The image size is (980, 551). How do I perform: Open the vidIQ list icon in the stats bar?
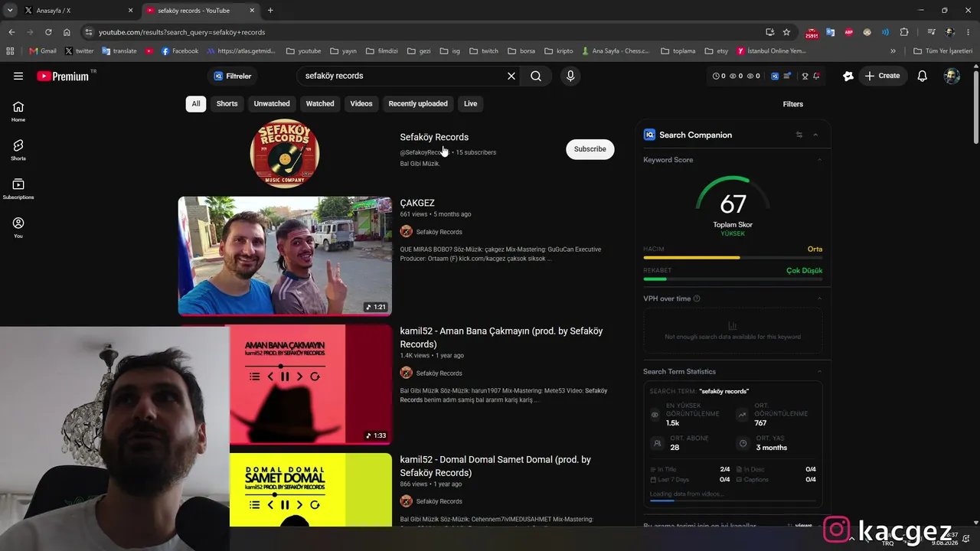point(787,76)
